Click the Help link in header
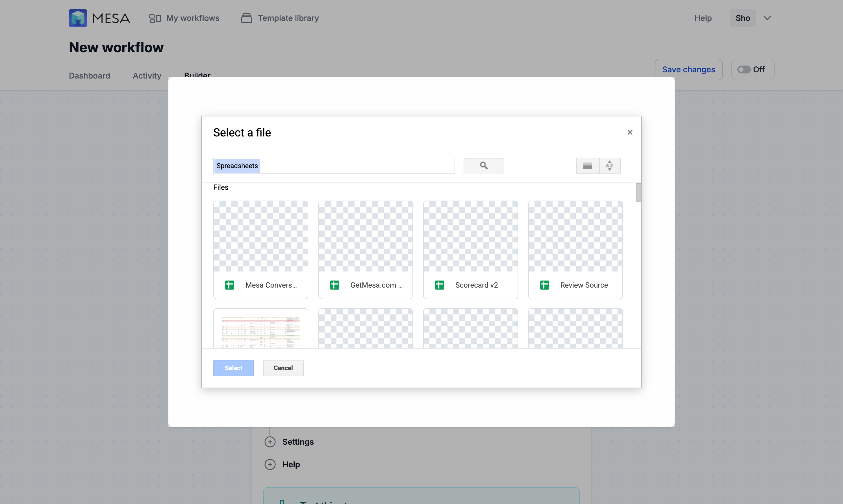Image resolution: width=843 pixels, height=504 pixels. click(x=703, y=18)
